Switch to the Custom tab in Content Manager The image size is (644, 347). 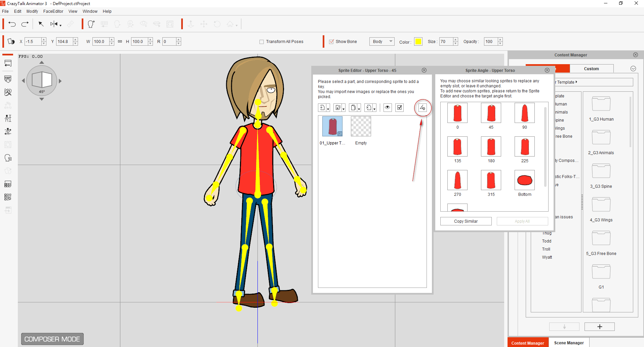[591, 69]
